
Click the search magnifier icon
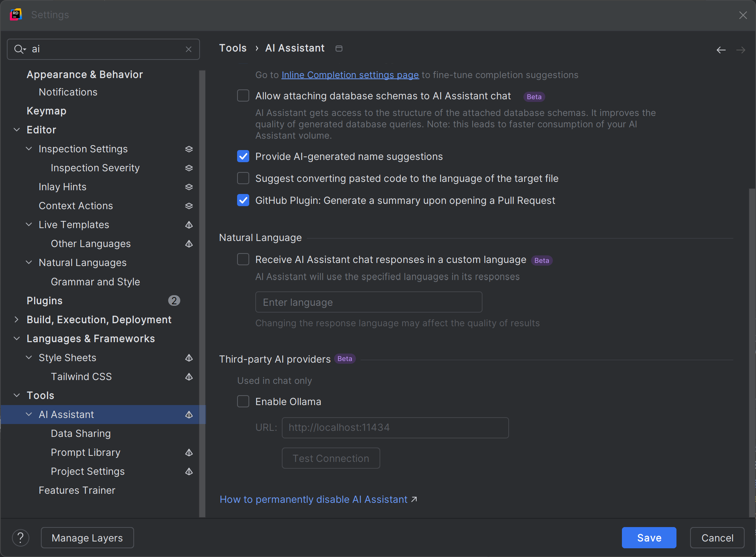click(x=19, y=49)
